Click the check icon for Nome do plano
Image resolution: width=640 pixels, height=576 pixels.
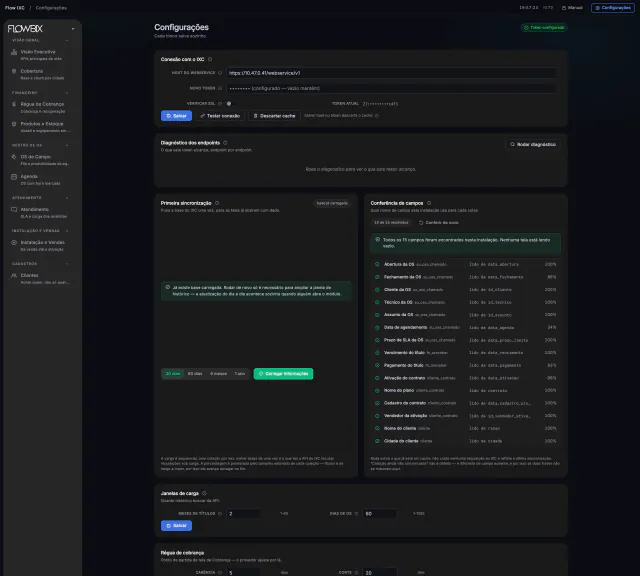click(377, 391)
